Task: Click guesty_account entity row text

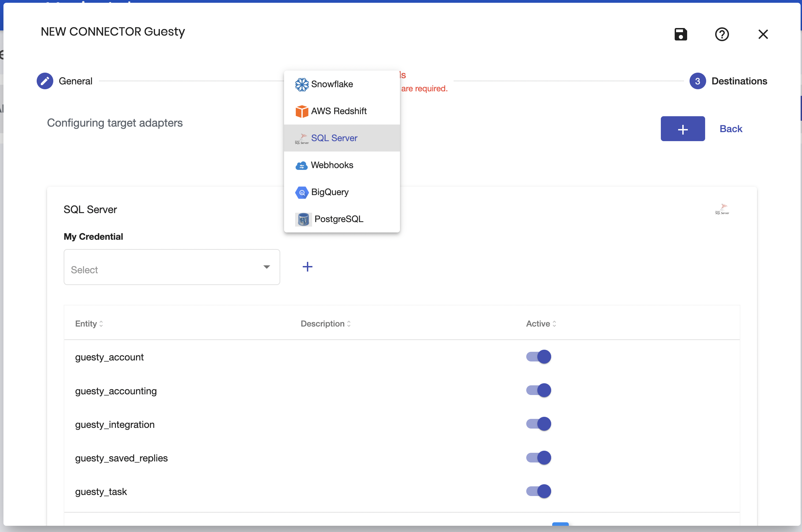Action: (109, 357)
